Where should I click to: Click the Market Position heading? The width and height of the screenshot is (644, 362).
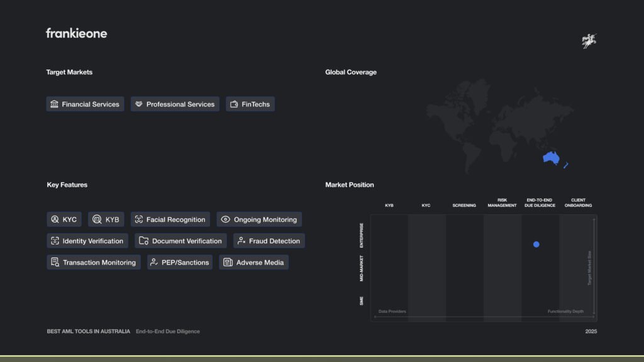[x=350, y=185]
